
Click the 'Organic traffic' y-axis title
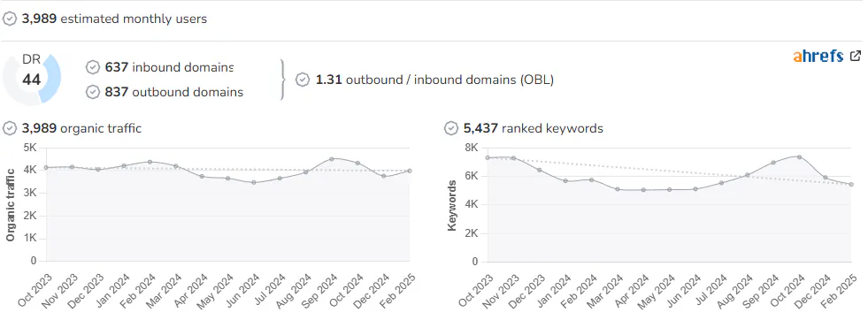click(10, 205)
